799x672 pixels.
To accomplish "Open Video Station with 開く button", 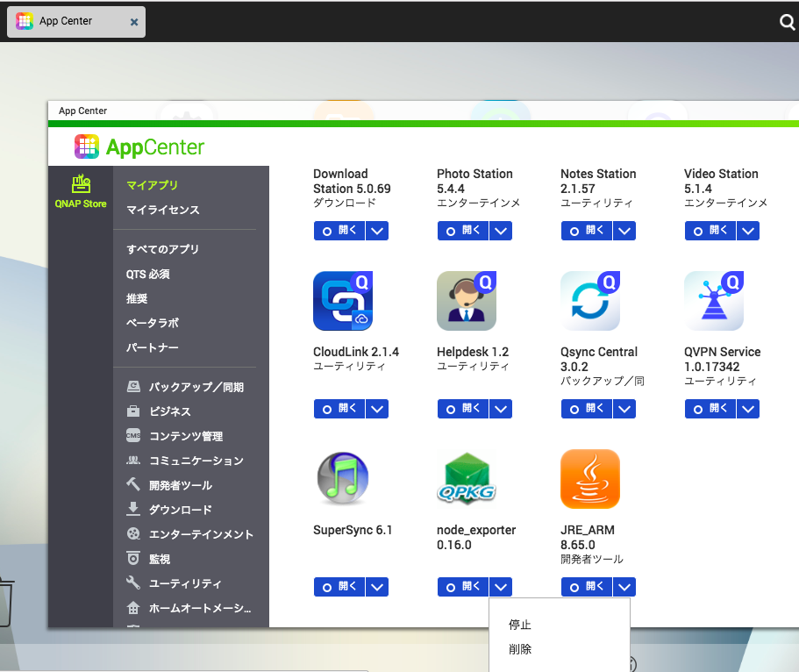I will tap(710, 231).
